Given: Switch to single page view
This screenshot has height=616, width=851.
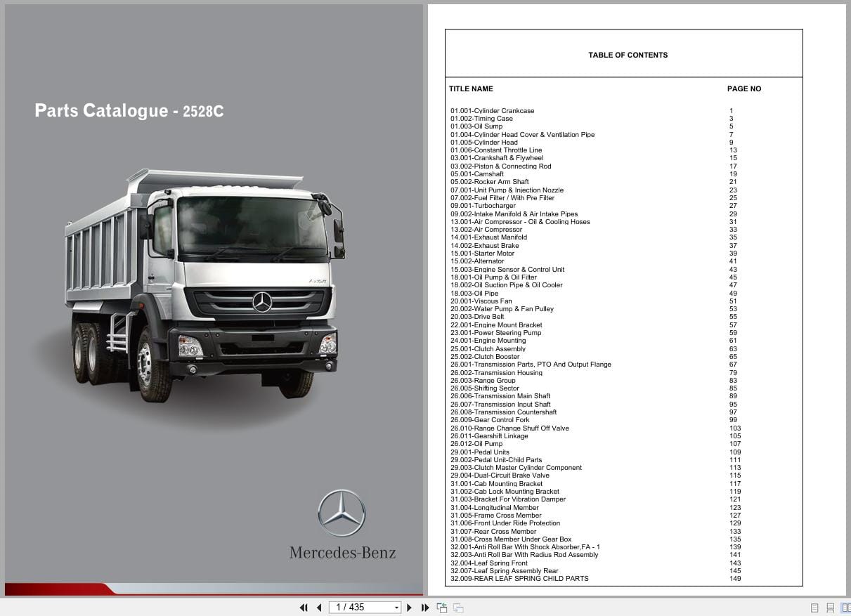Looking at the screenshot, I should [x=814, y=608].
